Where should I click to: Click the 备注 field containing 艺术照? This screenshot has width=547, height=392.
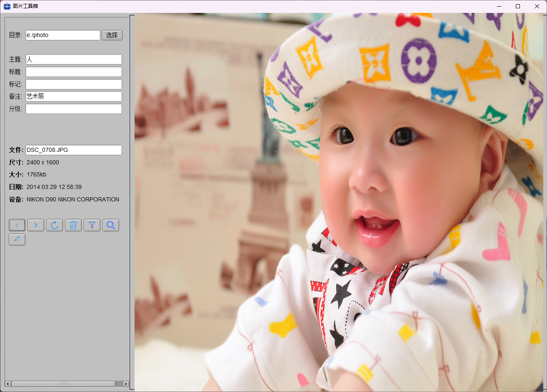[x=74, y=97]
